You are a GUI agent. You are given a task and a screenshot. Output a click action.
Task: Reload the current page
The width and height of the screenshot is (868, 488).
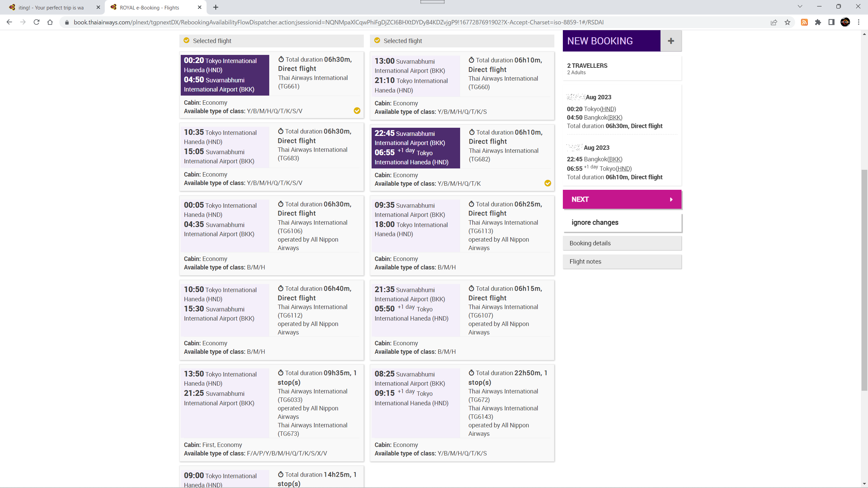point(36,22)
